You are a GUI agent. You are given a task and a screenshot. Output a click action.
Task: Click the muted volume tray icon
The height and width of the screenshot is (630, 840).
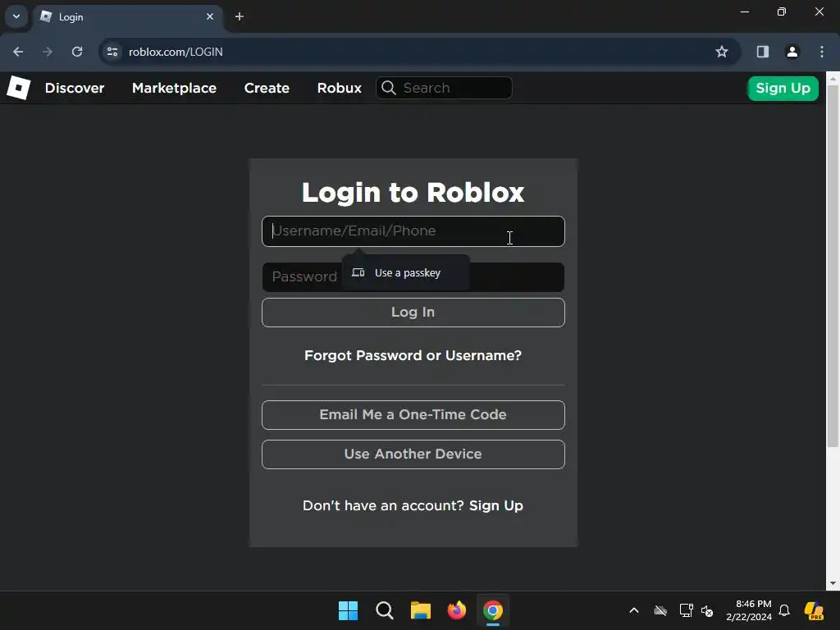pos(707,610)
